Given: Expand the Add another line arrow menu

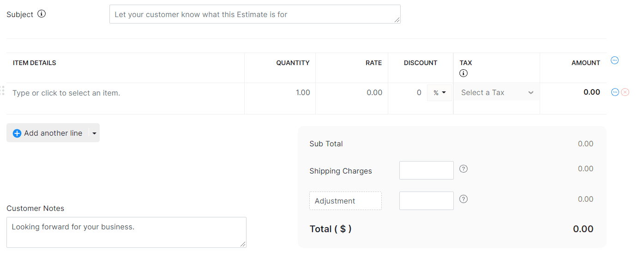Looking at the screenshot, I should pos(94,133).
